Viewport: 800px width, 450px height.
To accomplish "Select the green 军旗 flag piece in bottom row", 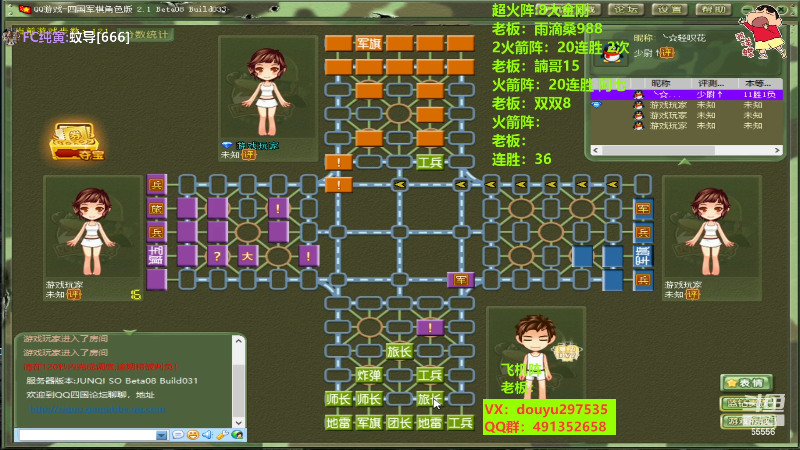I will coord(368,422).
